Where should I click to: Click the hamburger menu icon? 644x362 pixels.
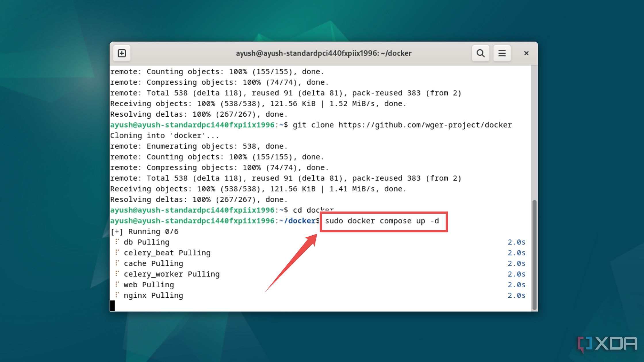(x=502, y=53)
